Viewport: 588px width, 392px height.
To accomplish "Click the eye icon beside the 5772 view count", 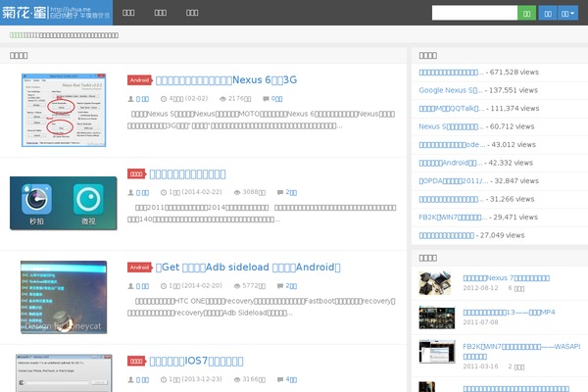I will point(237,286).
